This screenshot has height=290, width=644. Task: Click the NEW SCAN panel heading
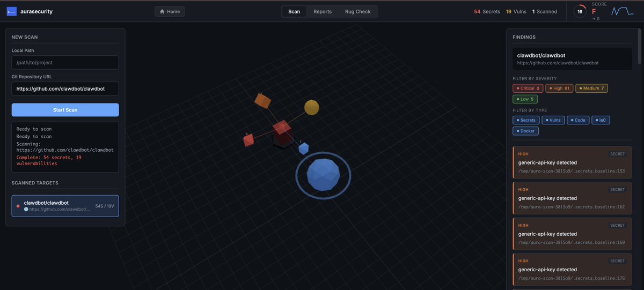click(25, 37)
